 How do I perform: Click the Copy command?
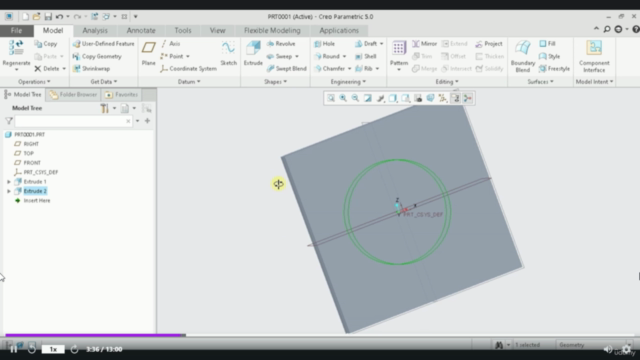point(46,44)
